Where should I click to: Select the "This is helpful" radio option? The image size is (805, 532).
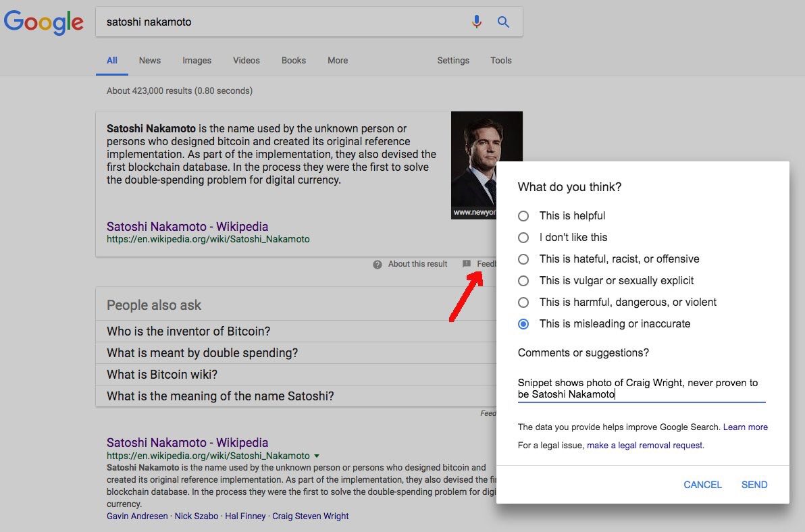coord(523,216)
